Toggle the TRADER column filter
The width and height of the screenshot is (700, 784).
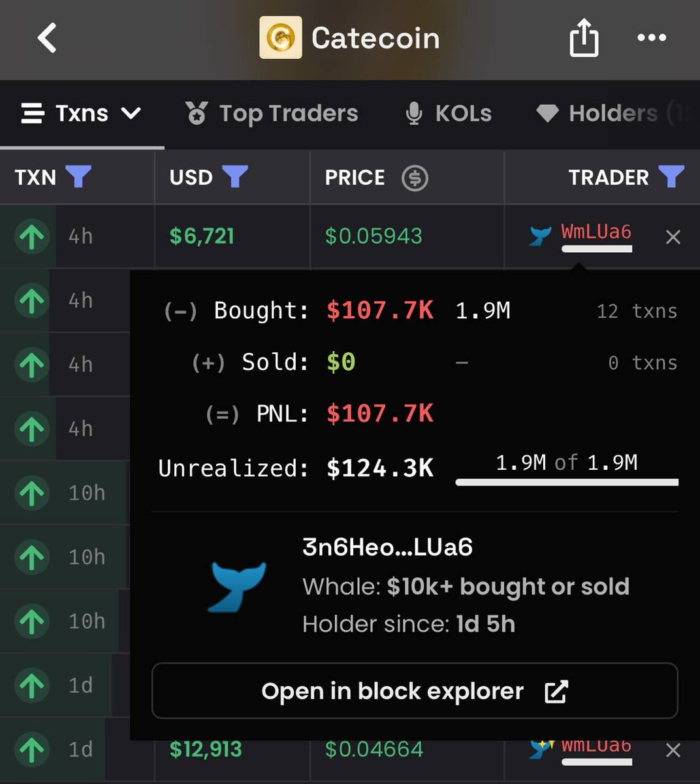(x=671, y=177)
